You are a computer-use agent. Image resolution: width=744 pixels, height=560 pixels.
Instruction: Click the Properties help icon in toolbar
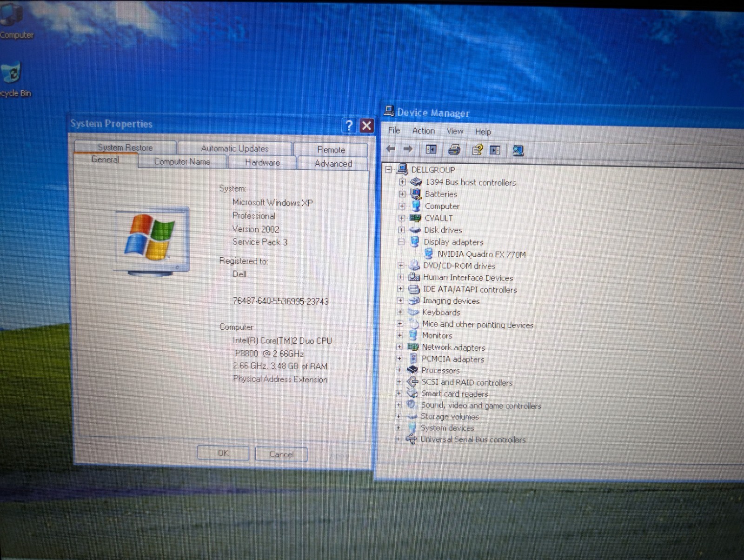click(x=477, y=150)
